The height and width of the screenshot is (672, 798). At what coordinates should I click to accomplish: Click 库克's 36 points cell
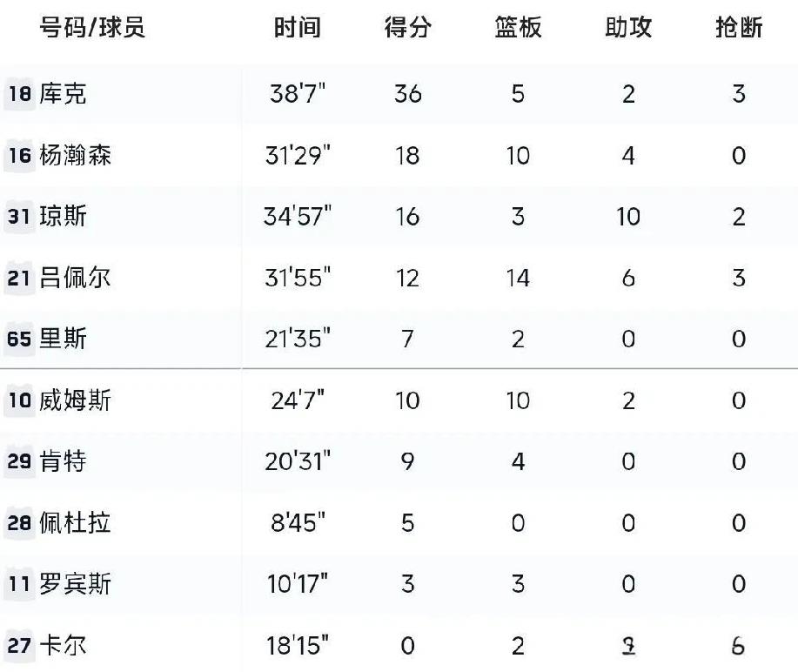point(407,94)
